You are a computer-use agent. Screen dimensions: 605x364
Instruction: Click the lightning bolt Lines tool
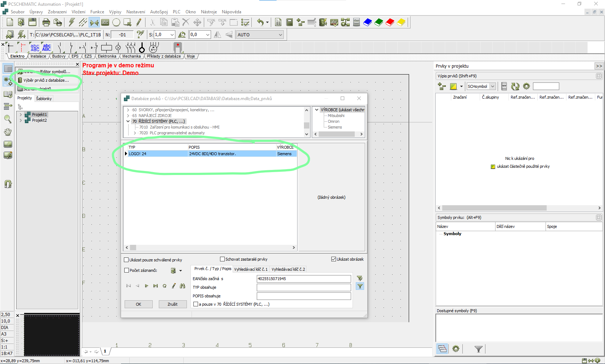pos(72,22)
